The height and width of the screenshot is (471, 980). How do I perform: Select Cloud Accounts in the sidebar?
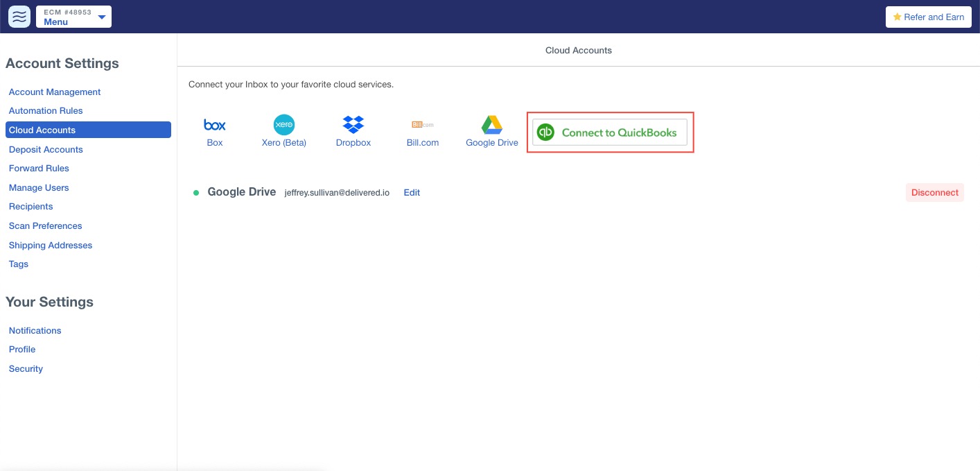88,130
